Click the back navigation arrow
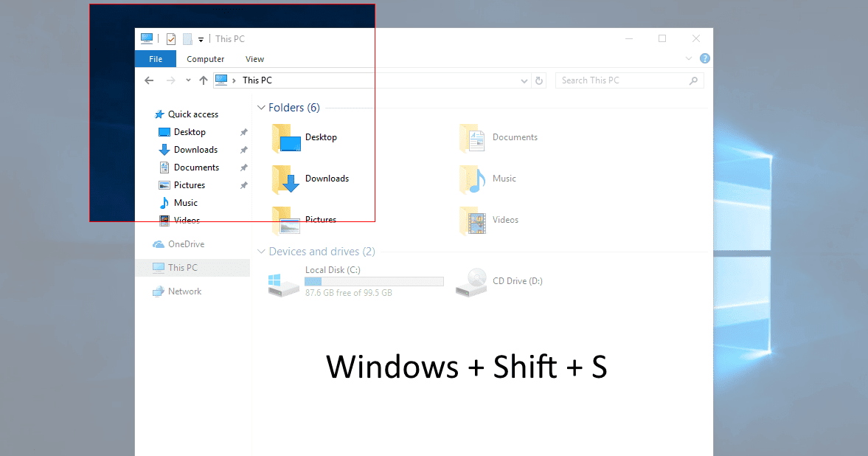 click(149, 80)
